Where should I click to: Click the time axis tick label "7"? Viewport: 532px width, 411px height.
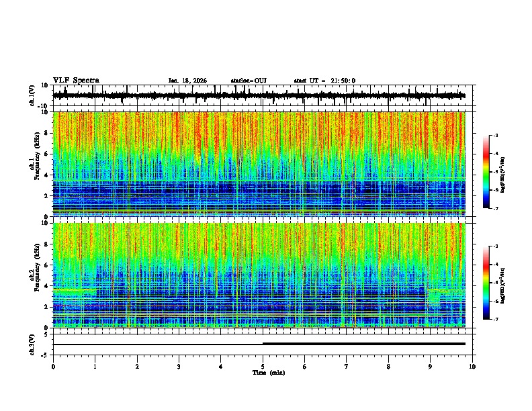(x=347, y=367)
